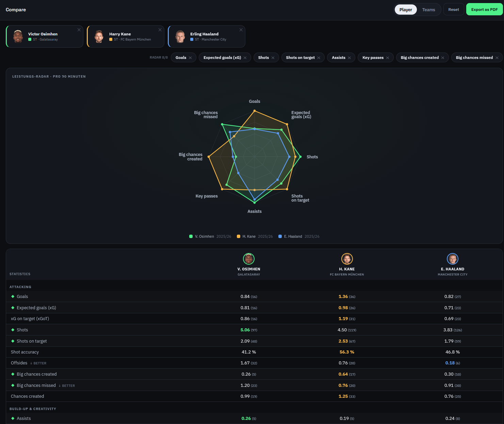Remove the Shots on target chip
The height and width of the screenshot is (424, 504).
pyautogui.click(x=319, y=58)
